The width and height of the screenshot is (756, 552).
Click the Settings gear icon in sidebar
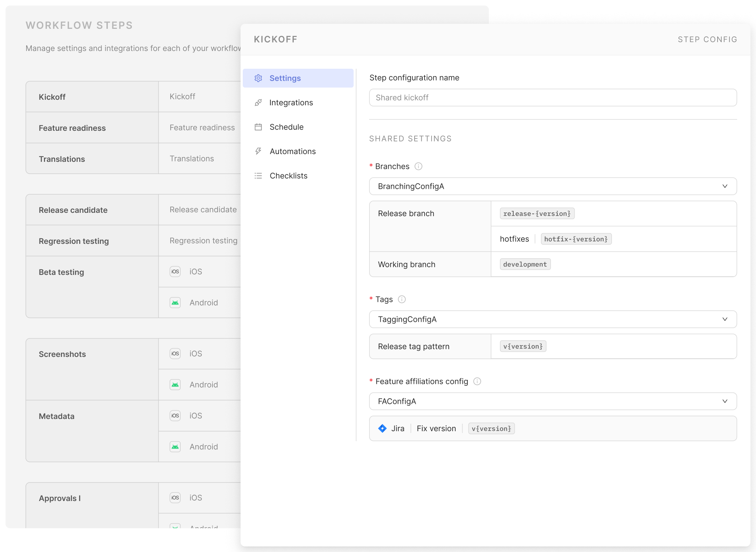[258, 78]
